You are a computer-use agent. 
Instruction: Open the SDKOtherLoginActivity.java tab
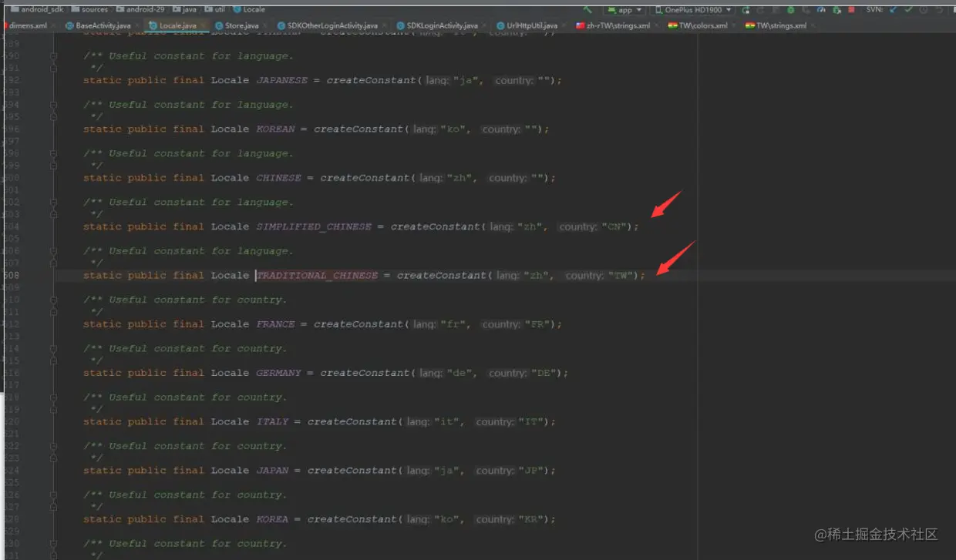pos(332,25)
